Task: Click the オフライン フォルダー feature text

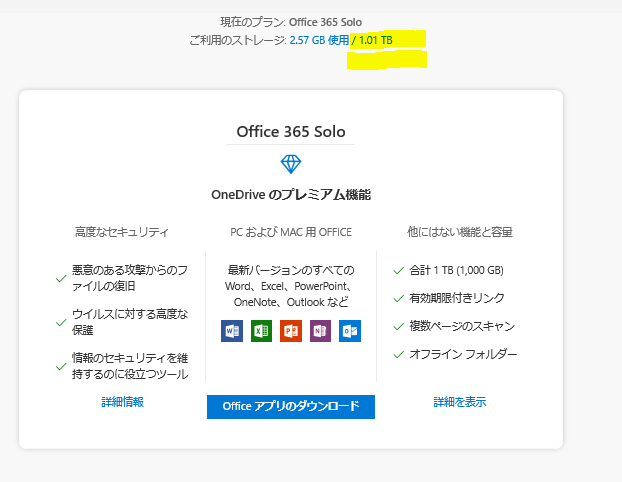Action: tap(463, 354)
